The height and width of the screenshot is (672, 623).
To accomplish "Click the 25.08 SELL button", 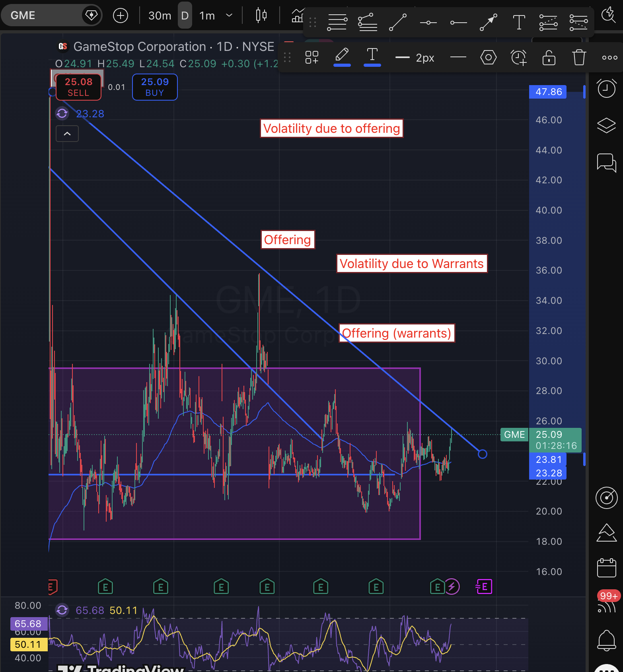I will pyautogui.click(x=78, y=87).
